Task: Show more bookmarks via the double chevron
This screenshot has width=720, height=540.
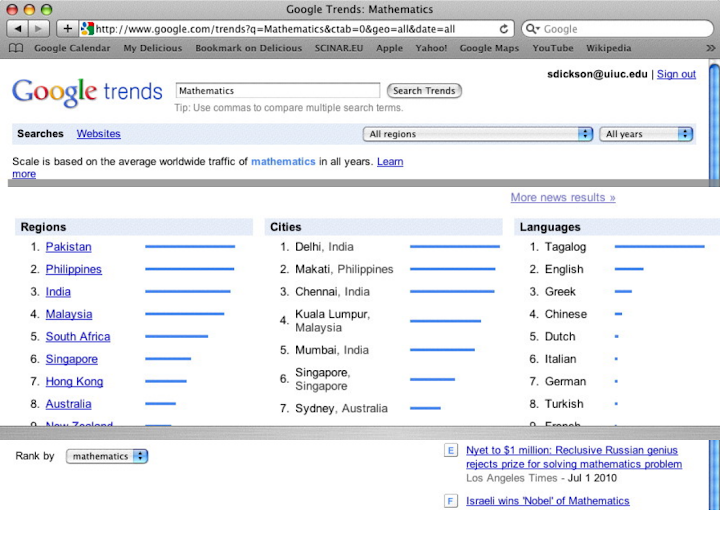Action: pyautogui.click(x=710, y=48)
